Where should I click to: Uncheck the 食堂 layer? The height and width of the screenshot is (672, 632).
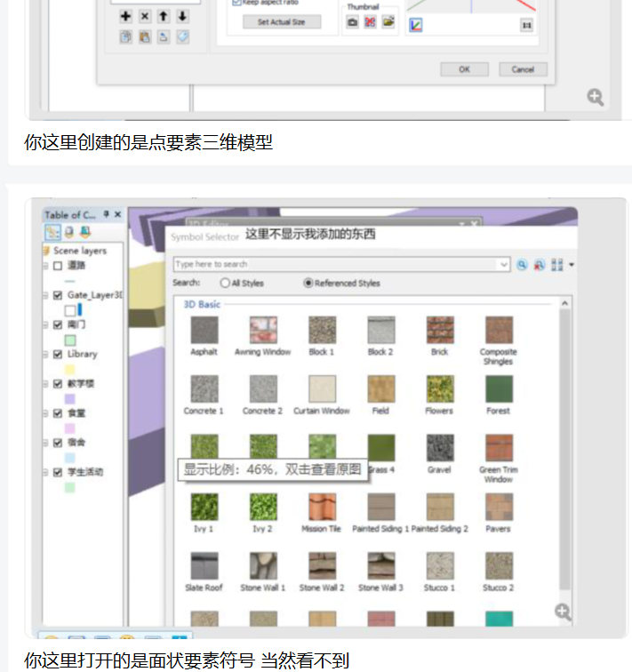pos(58,413)
